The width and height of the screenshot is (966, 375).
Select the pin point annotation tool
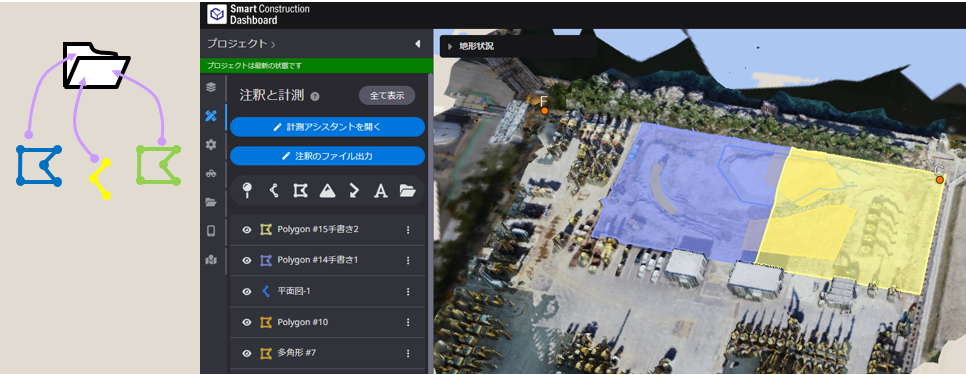tap(248, 192)
